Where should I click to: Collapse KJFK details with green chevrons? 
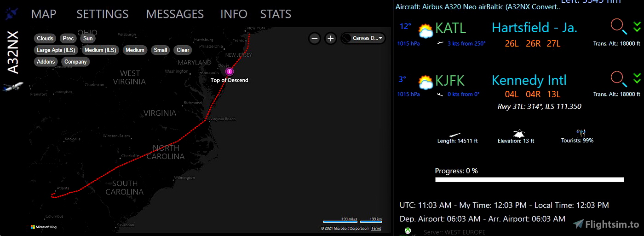(x=637, y=78)
